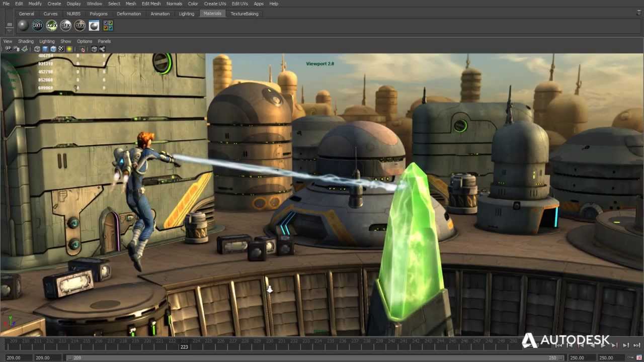Open the Modify menu
Screen dimensions: 644x362
point(35,4)
